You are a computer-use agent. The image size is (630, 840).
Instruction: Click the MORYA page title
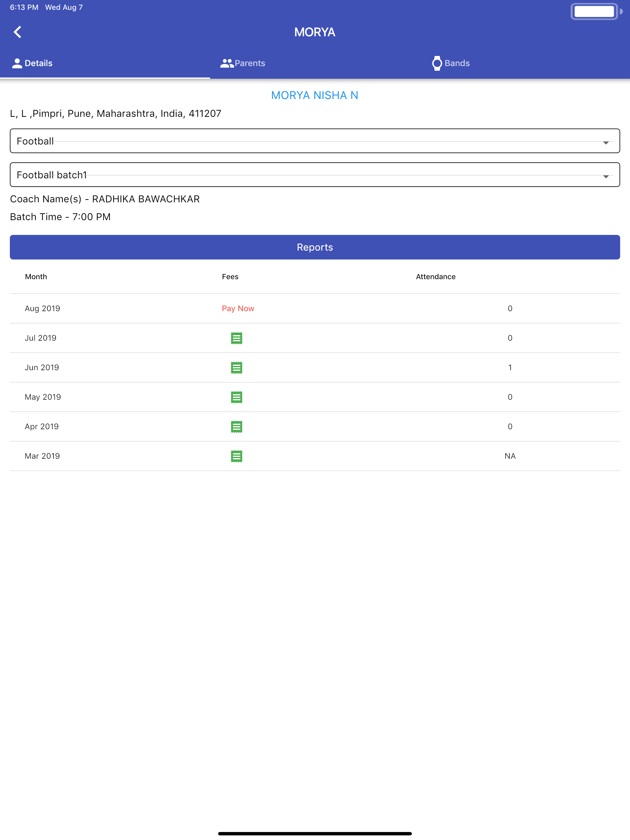coord(315,32)
